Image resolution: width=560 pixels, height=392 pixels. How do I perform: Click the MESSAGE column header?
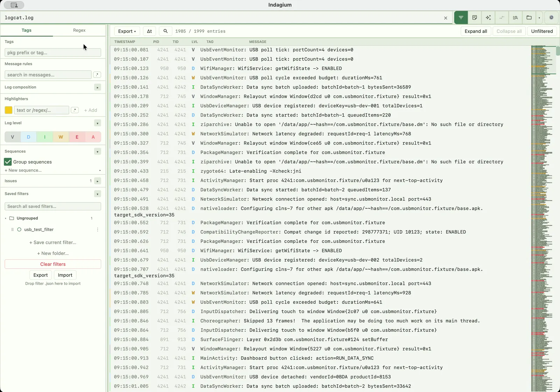point(258,42)
